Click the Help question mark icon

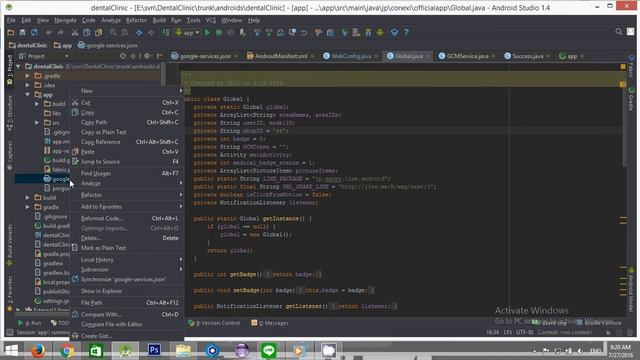(406, 32)
